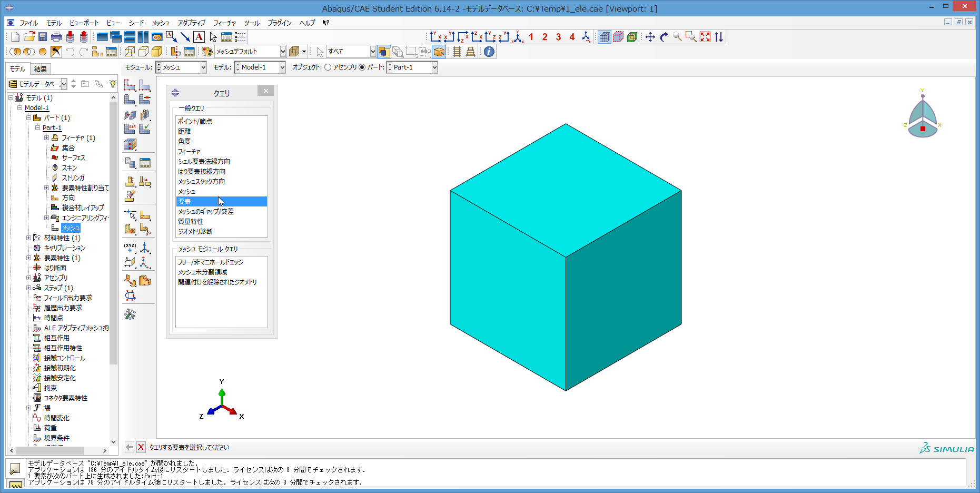Open the Seed Part tool
980x493 pixels.
pyautogui.click(x=130, y=85)
